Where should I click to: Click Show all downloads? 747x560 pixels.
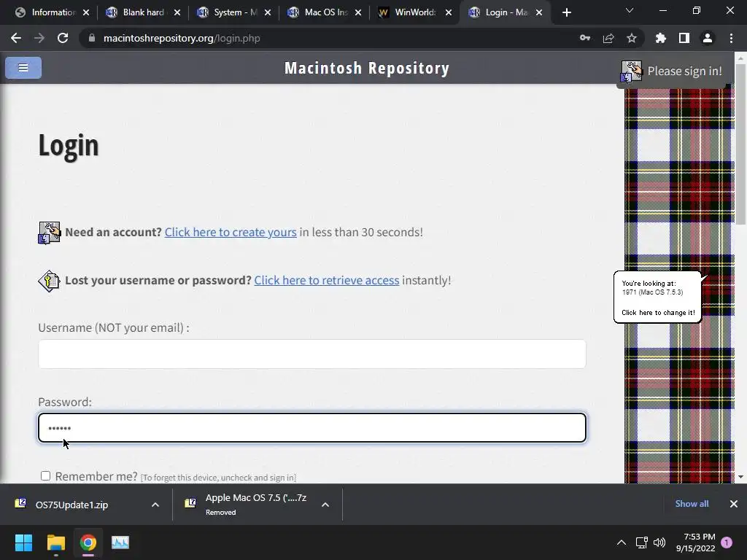(692, 504)
